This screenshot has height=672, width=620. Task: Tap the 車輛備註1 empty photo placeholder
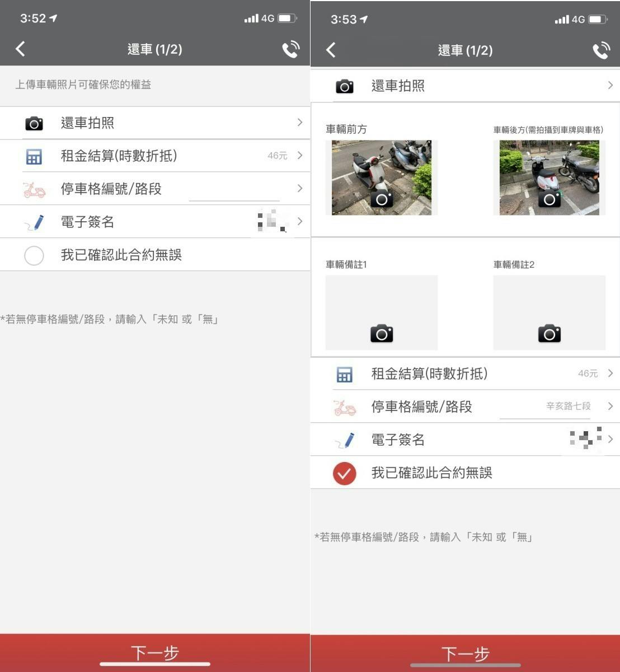tap(382, 312)
